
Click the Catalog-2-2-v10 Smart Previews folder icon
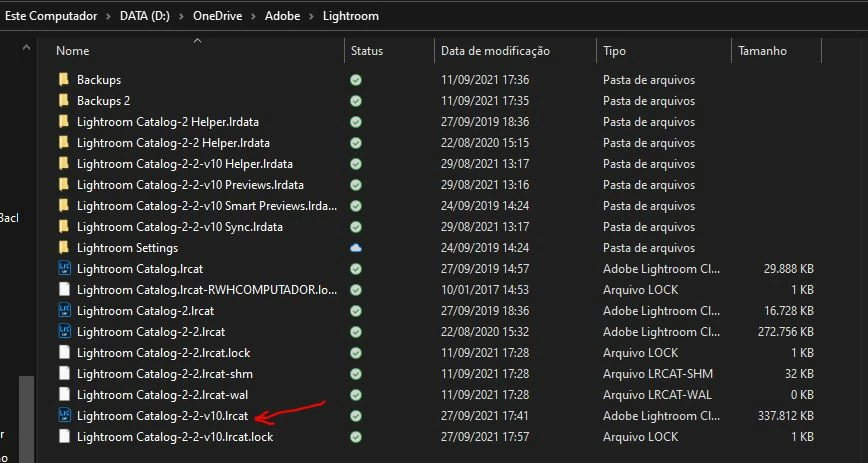coord(64,206)
